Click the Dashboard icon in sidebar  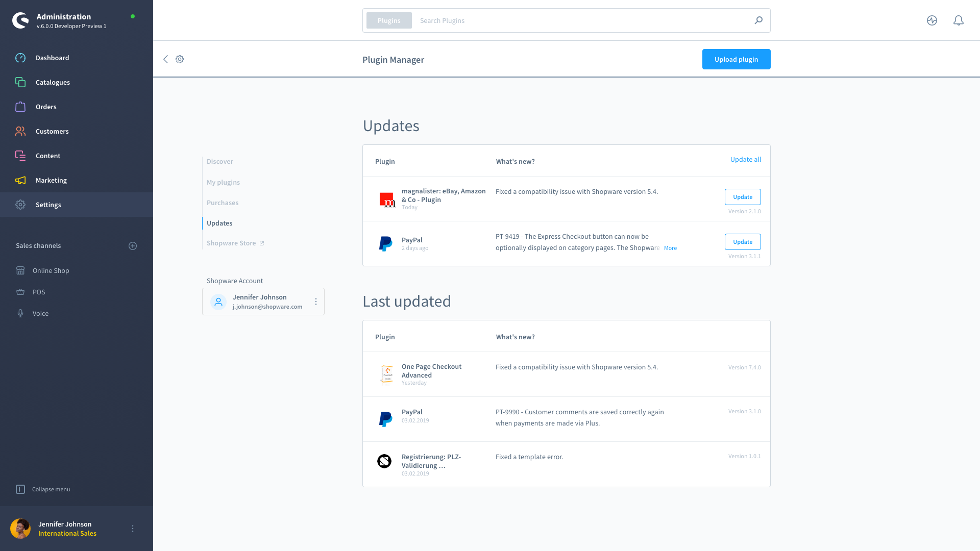click(21, 58)
